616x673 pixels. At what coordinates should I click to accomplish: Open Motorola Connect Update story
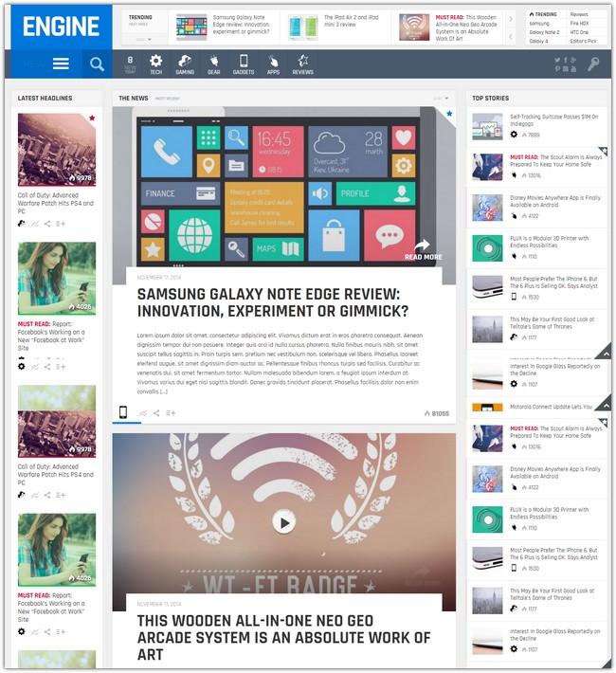point(551,407)
